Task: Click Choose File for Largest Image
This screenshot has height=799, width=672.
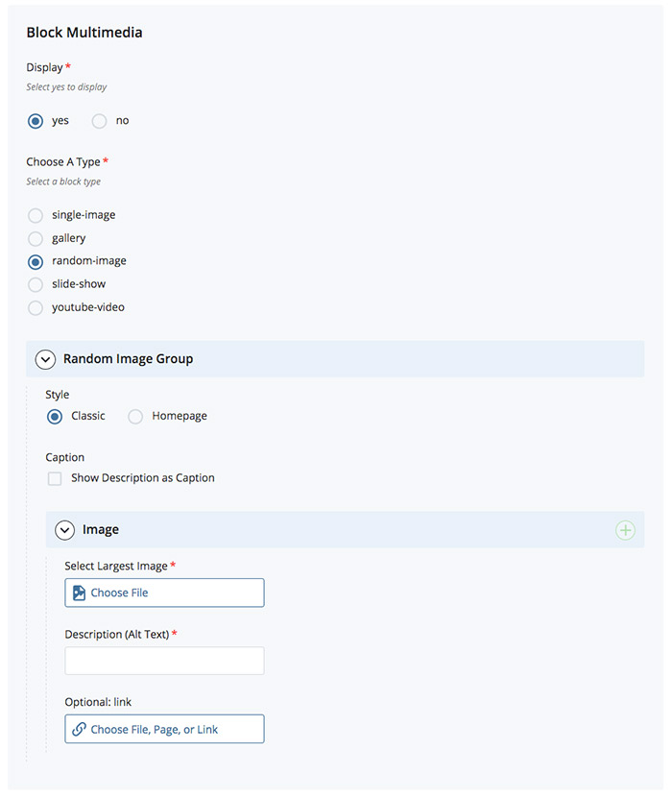Action: pos(164,593)
